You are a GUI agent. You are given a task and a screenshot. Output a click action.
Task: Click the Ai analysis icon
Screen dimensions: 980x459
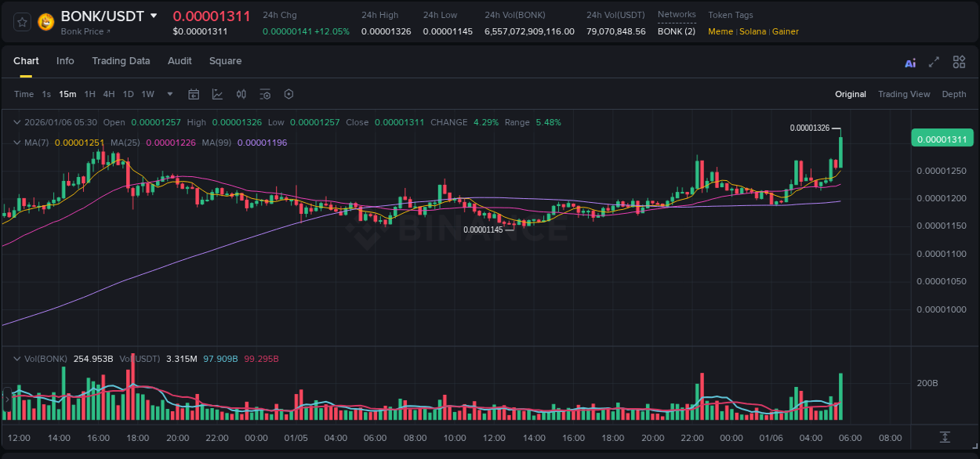pos(909,61)
